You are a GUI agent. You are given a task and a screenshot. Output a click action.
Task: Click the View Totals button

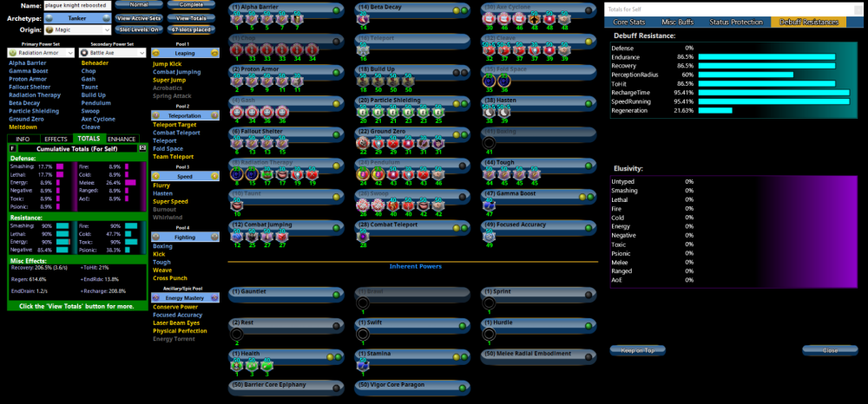click(x=191, y=17)
